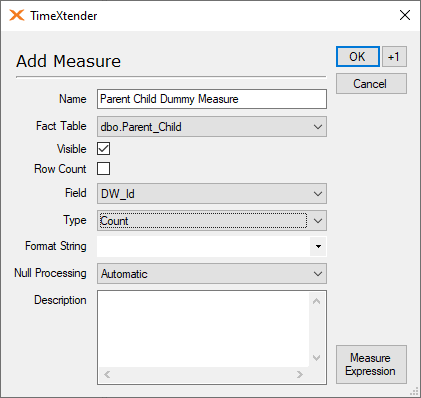Open the Measure Expression editor
This screenshot has height=398, width=421.
371,364
